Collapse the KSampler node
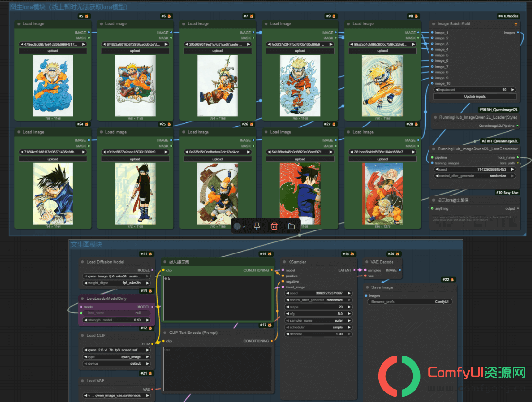The width and height of the screenshot is (532, 402). 284,262
